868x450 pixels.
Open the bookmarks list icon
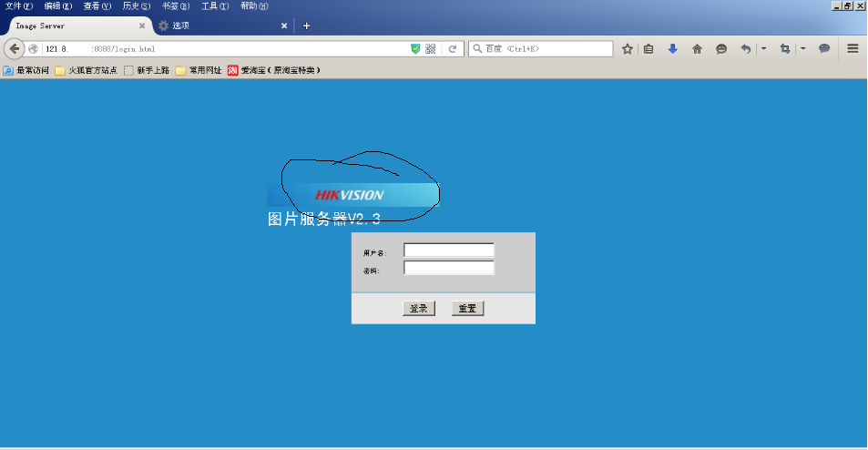[648, 49]
